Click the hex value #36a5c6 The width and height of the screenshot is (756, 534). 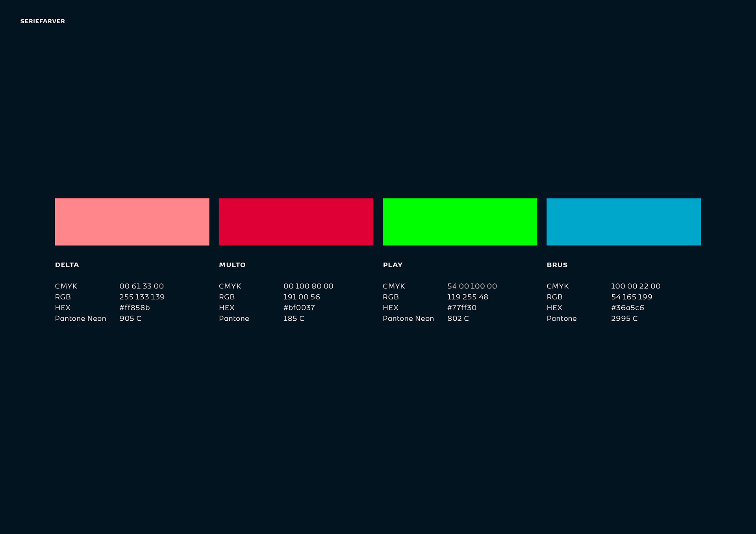click(x=627, y=308)
